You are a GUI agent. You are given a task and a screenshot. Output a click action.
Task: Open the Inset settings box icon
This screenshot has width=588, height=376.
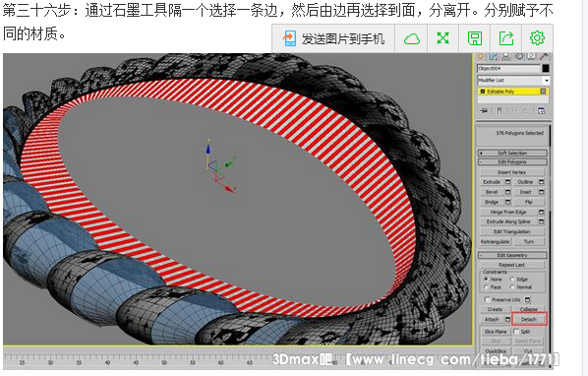click(x=541, y=192)
